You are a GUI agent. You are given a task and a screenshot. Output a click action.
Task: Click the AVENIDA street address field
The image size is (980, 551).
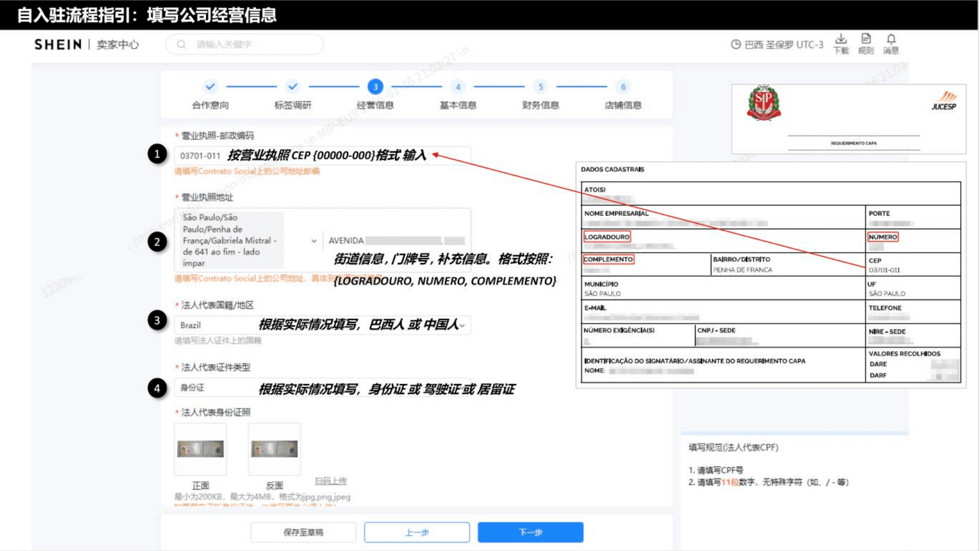click(x=397, y=240)
